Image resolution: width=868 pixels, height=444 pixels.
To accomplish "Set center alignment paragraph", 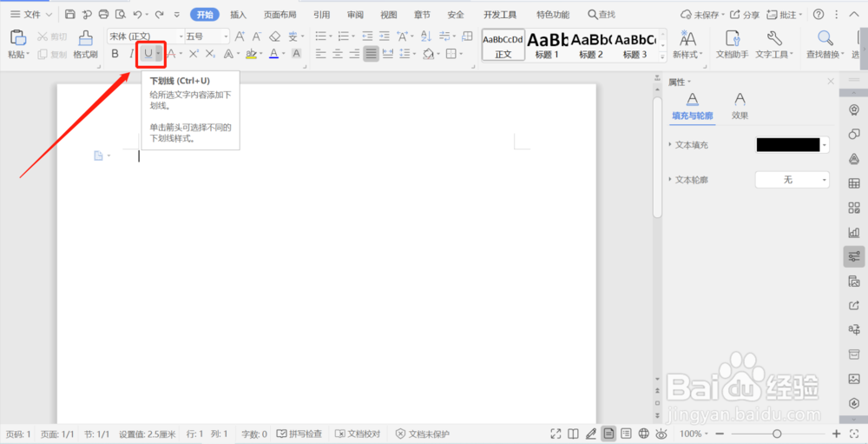I will coord(337,54).
